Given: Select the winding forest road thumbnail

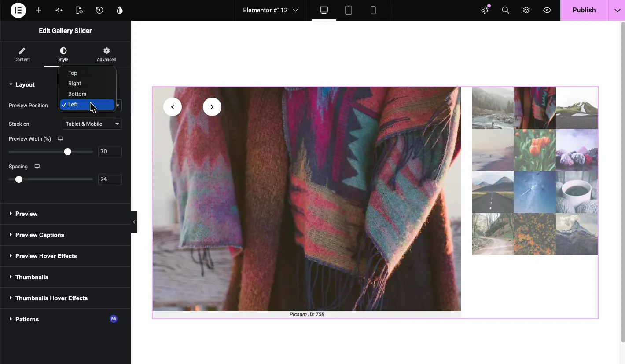Looking at the screenshot, I should pos(493,234).
